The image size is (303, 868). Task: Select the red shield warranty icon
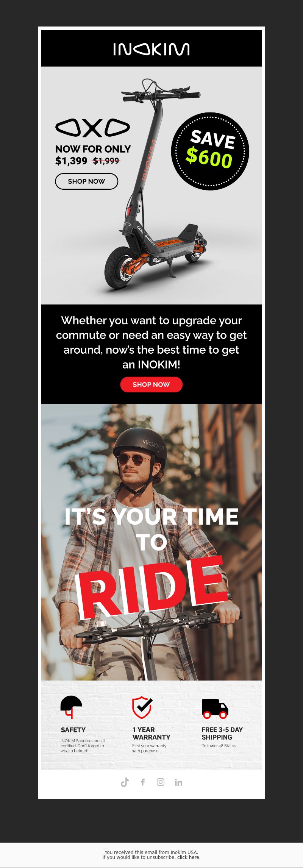142,707
